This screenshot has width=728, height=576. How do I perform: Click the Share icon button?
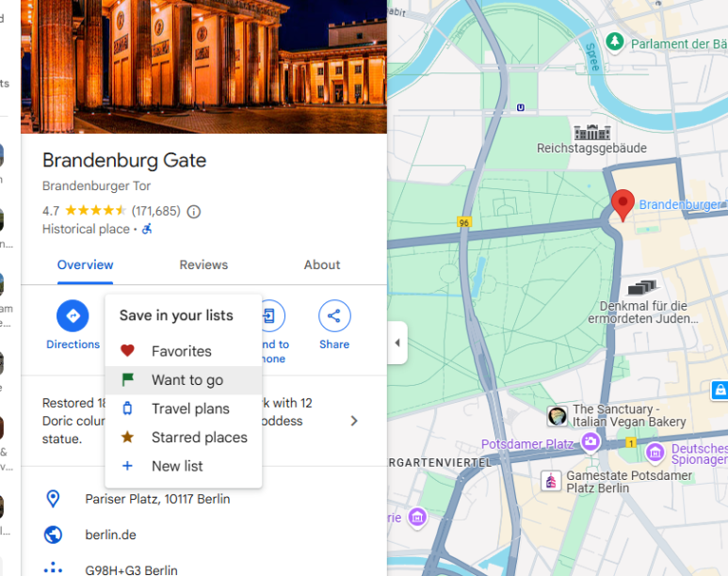click(x=334, y=316)
